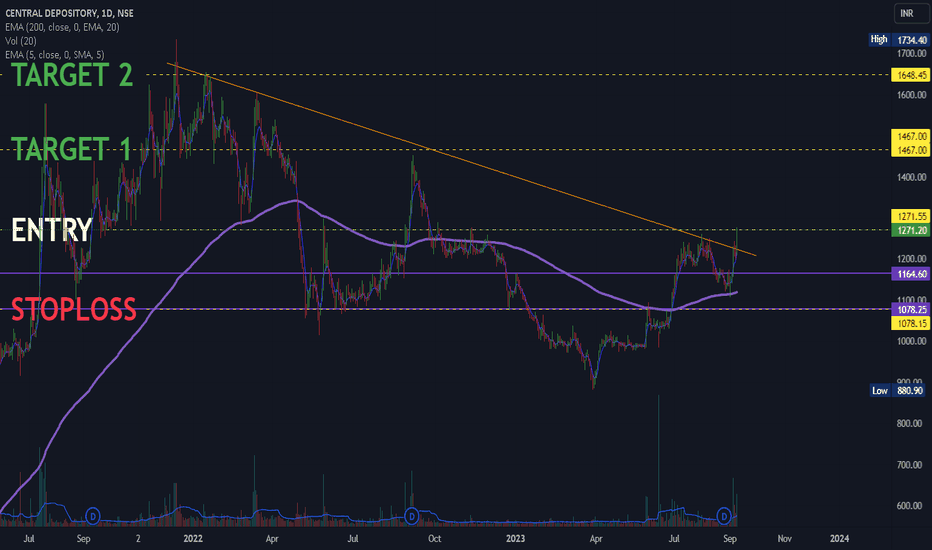This screenshot has width=932, height=550.
Task: Select the EMA 200 indicator legend
Action: click(x=62, y=27)
